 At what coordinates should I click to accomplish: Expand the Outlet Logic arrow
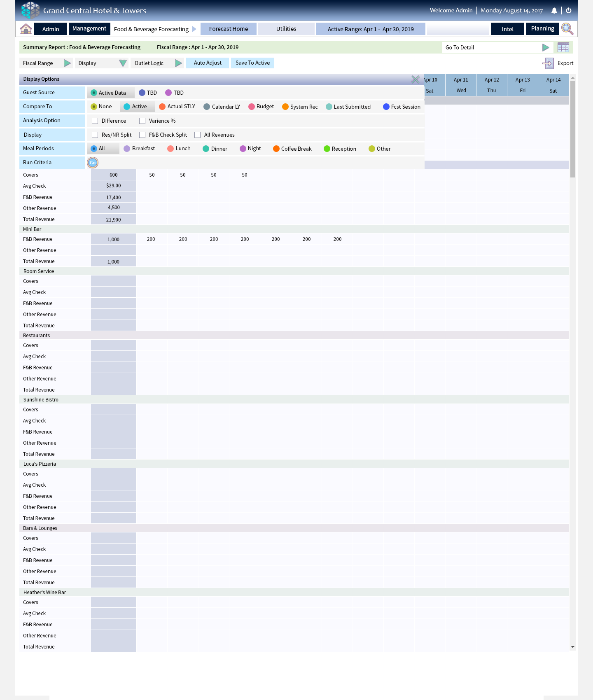pyautogui.click(x=178, y=63)
